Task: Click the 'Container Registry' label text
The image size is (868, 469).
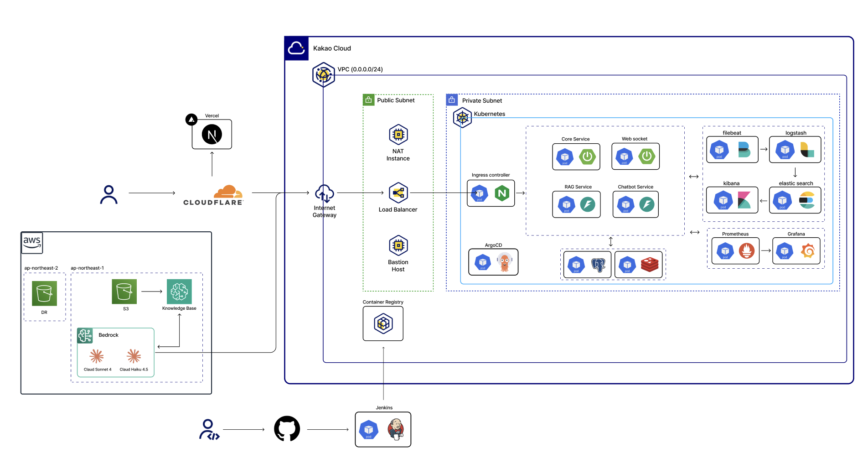Action: click(383, 302)
